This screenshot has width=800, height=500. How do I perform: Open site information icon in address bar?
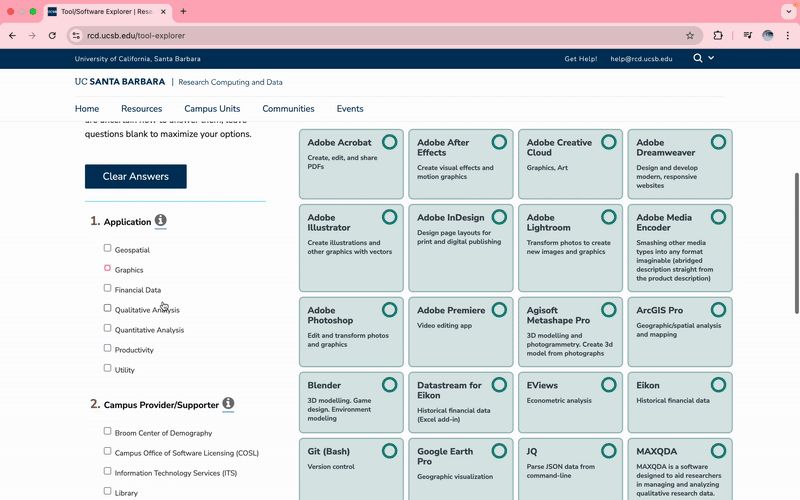[x=76, y=36]
